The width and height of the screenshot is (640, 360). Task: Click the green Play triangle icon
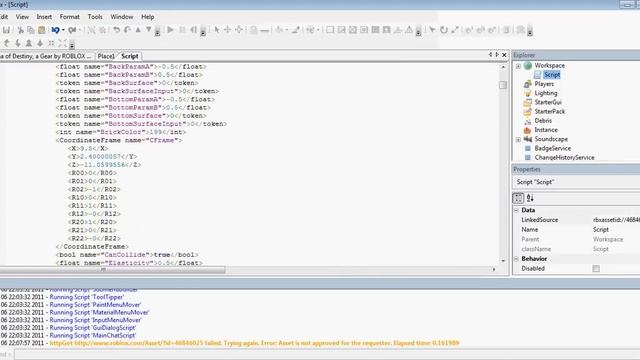(171, 30)
